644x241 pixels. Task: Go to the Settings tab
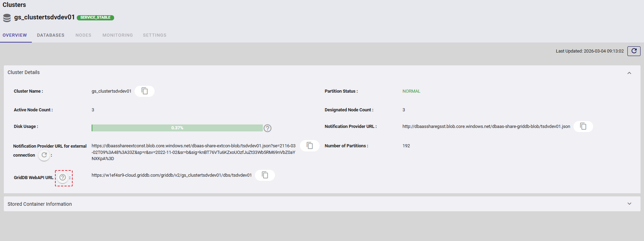155,35
